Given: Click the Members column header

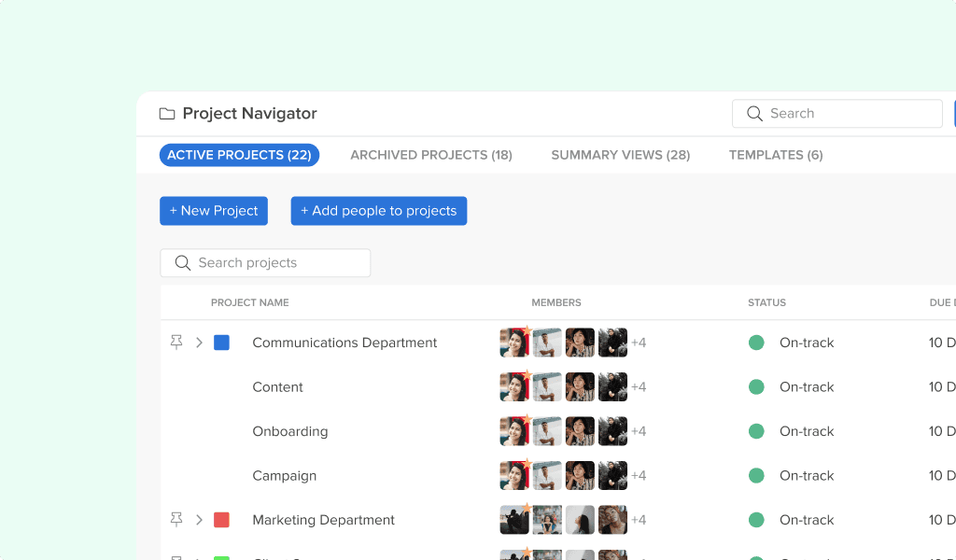Looking at the screenshot, I should (x=556, y=302).
